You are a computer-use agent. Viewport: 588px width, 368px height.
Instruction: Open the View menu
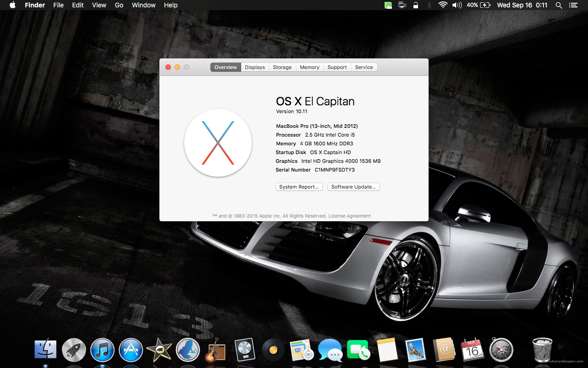[x=99, y=5]
